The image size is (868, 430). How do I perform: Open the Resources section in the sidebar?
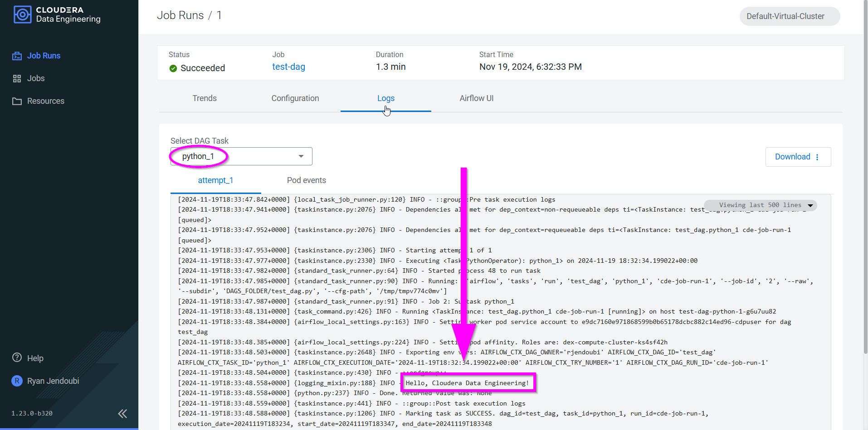tap(17, 101)
